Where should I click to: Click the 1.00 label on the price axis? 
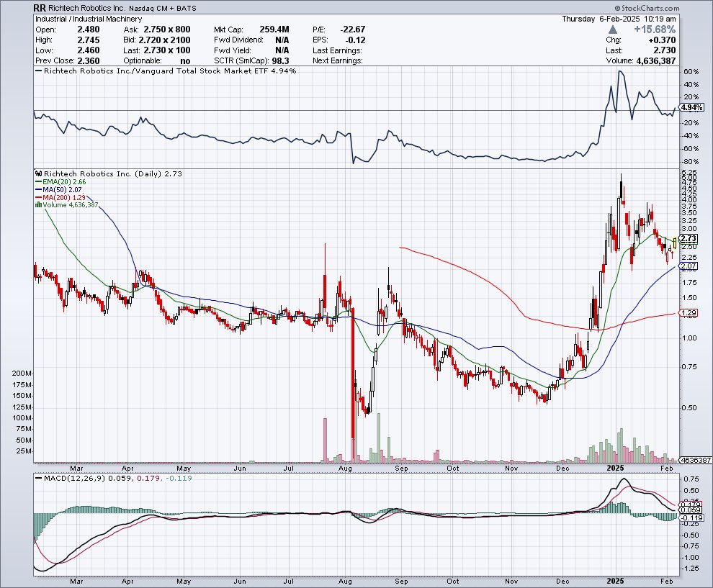tap(689, 338)
